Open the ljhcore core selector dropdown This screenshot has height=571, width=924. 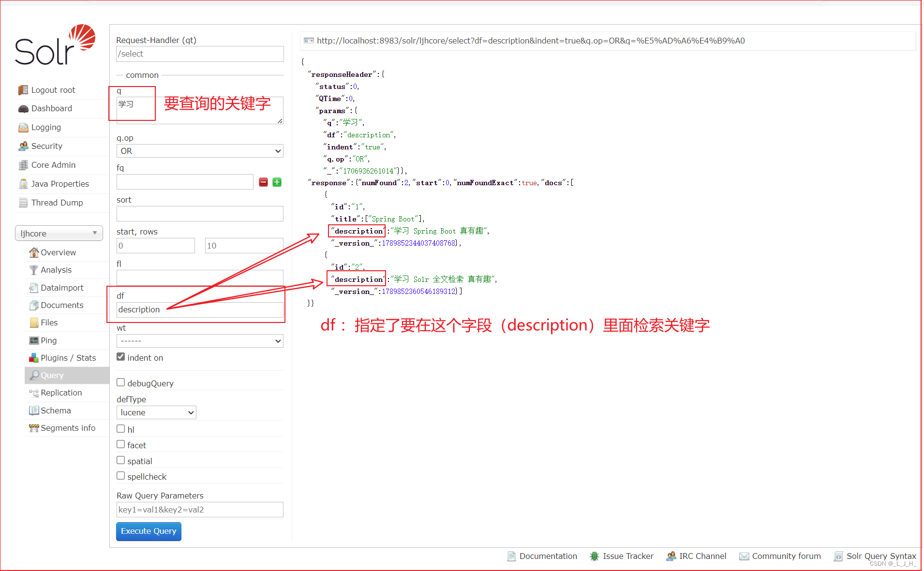[59, 233]
